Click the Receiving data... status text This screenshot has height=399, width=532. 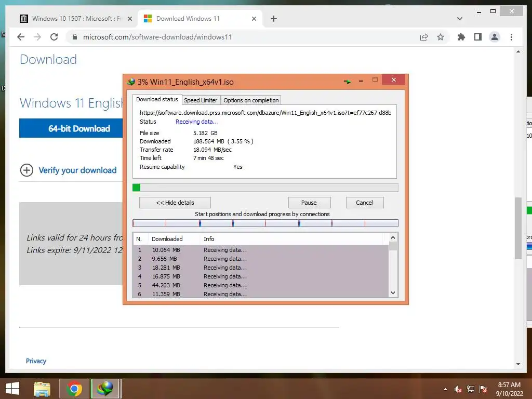[x=197, y=122]
